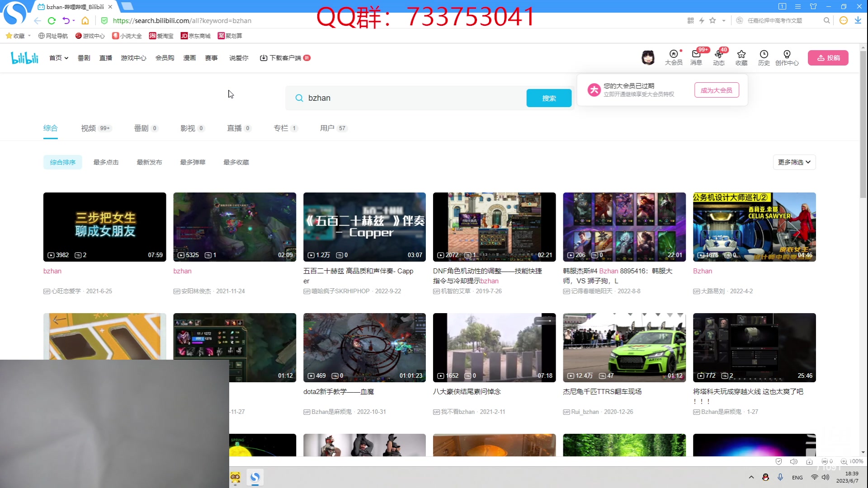Viewport: 868px width, 488px height.
Task: Click 下载客户端 link
Action: click(x=285, y=58)
